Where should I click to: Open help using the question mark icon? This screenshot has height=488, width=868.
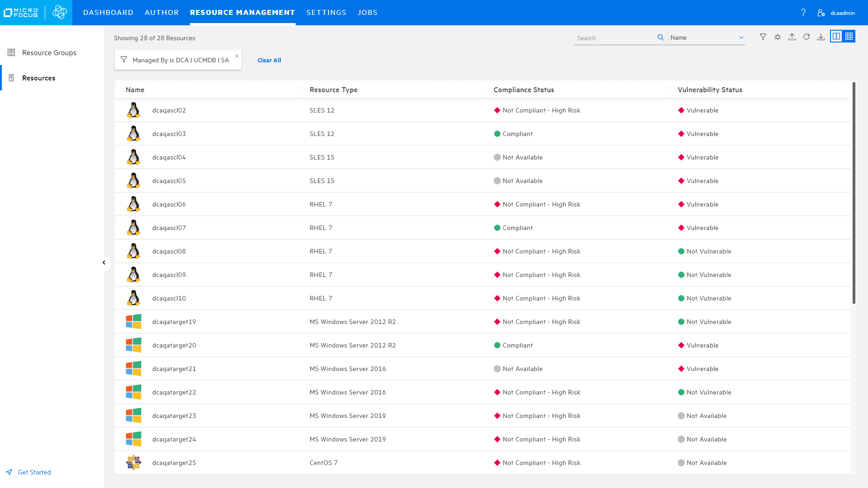tap(803, 13)
